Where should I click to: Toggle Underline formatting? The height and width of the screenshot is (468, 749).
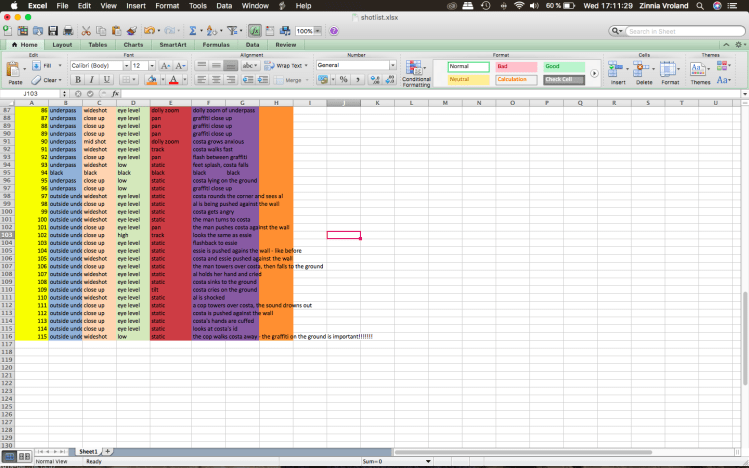105,79
